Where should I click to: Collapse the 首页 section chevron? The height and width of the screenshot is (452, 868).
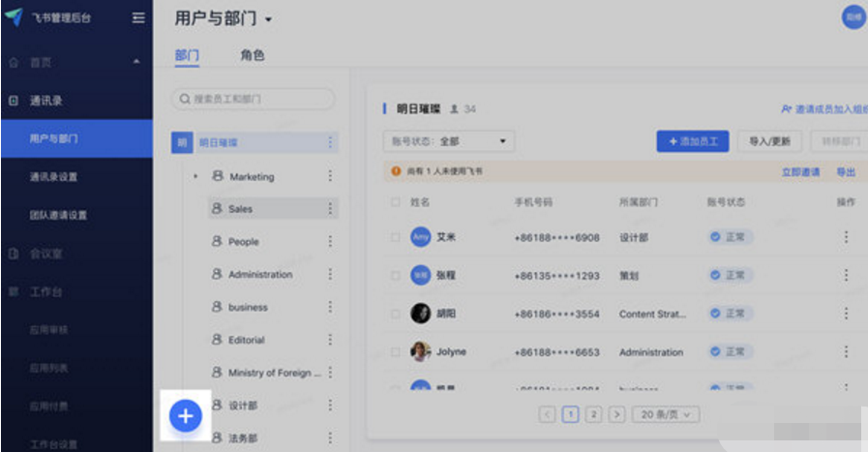[x=136, y=62]
